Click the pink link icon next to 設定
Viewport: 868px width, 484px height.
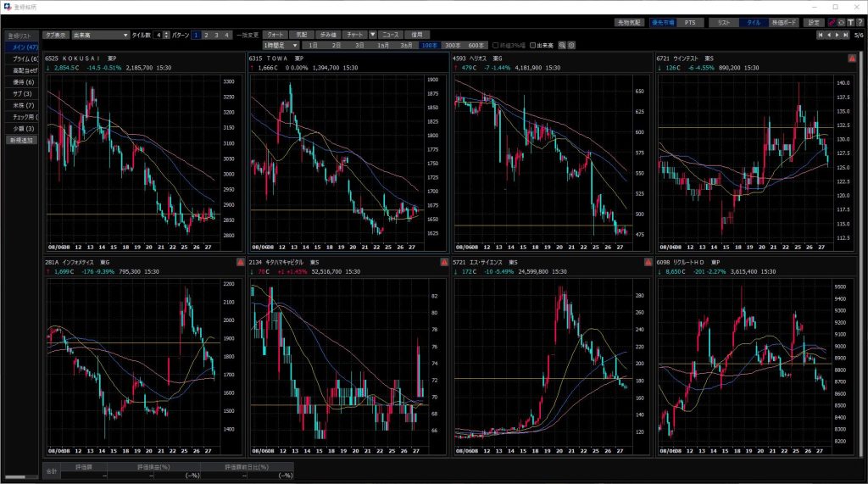[x=832, y=22]
